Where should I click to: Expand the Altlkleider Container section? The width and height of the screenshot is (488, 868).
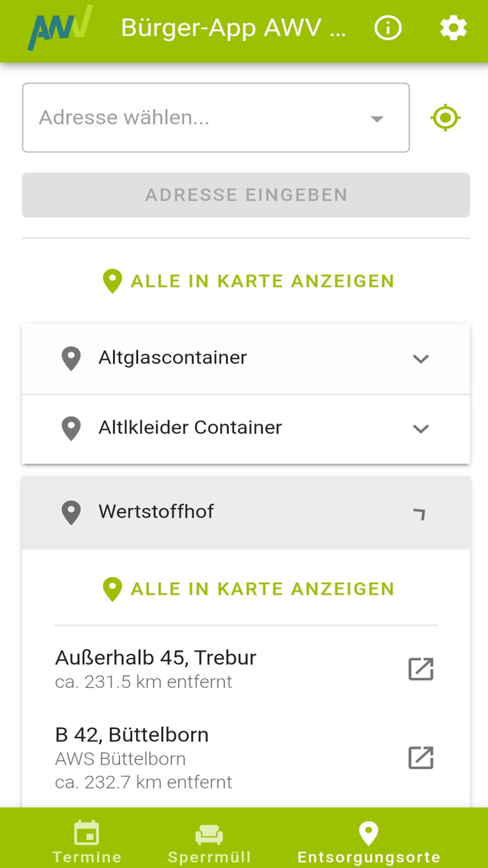[420, 428]
